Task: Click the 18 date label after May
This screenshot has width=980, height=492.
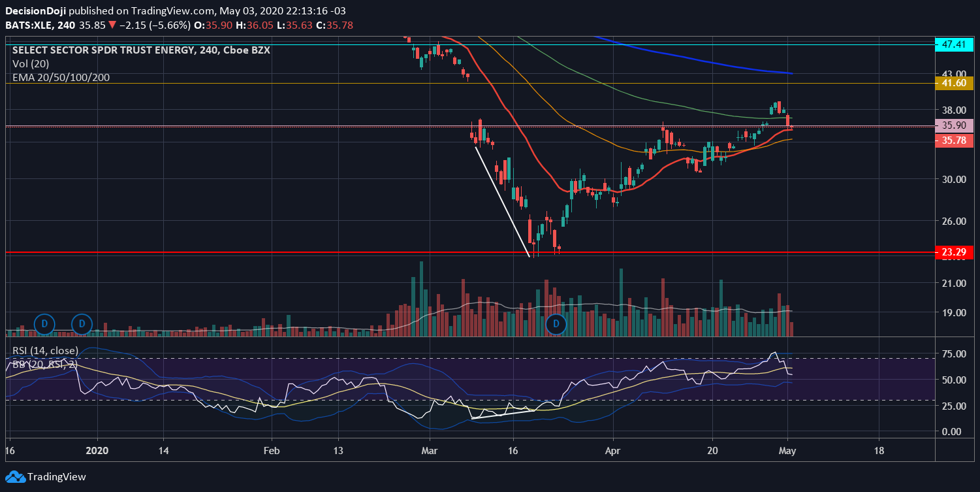Action: tap(879, 451)
